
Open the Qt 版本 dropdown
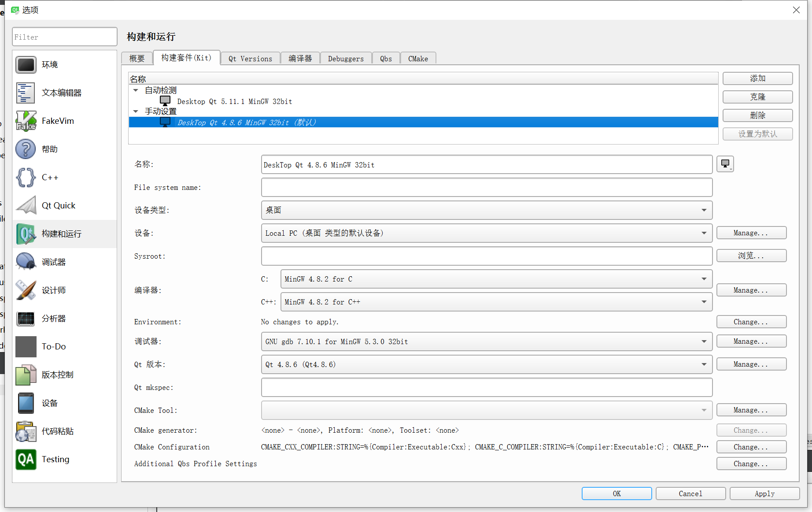tap(487, 364)
